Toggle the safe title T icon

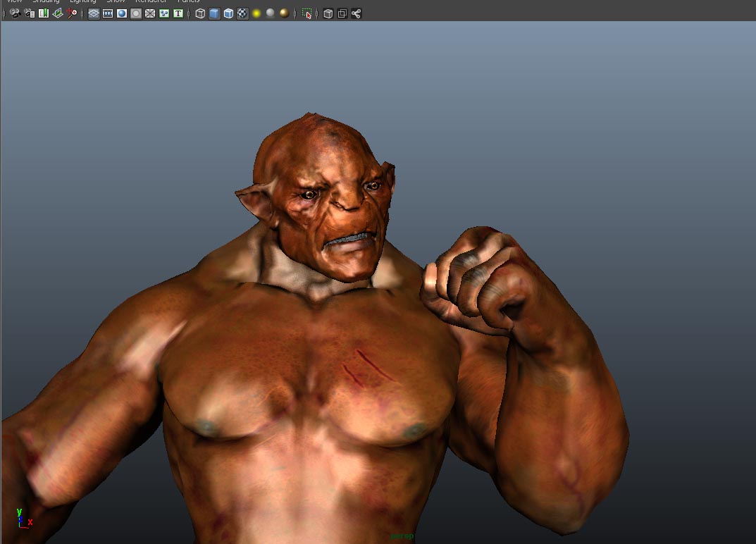(178, 13)
